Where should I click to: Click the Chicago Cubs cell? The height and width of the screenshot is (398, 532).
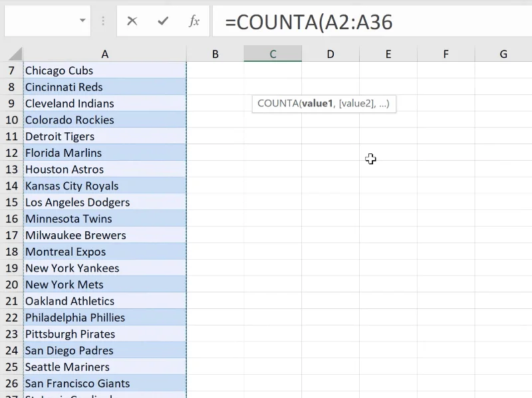pos(105,70)
